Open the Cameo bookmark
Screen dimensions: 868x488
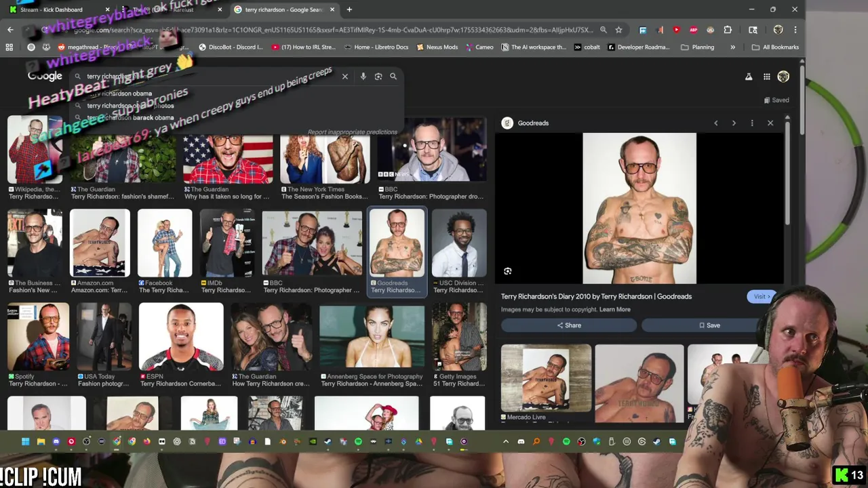[x=479, y=47]
